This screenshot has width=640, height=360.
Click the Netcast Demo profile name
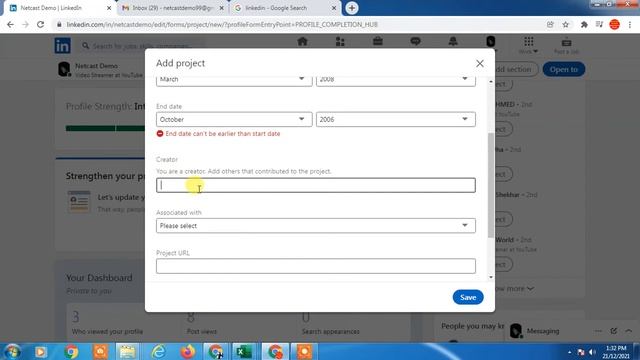(96, 66)
